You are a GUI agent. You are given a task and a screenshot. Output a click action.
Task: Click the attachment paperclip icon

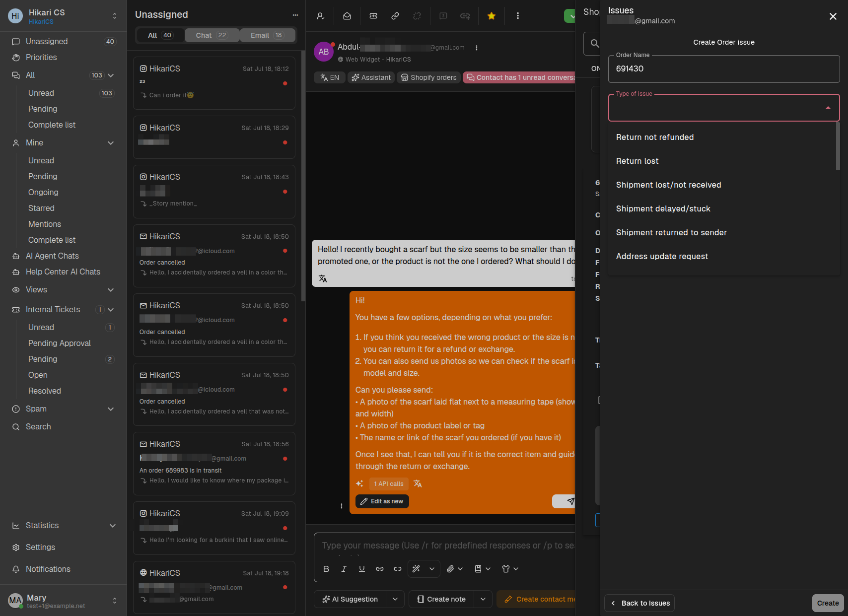click(450, 569)
